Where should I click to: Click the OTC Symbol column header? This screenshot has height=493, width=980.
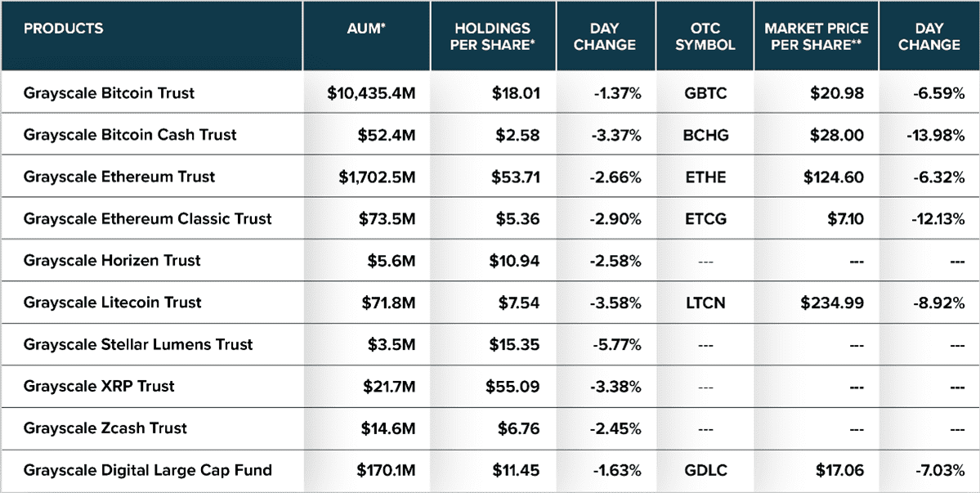point(705,37)
